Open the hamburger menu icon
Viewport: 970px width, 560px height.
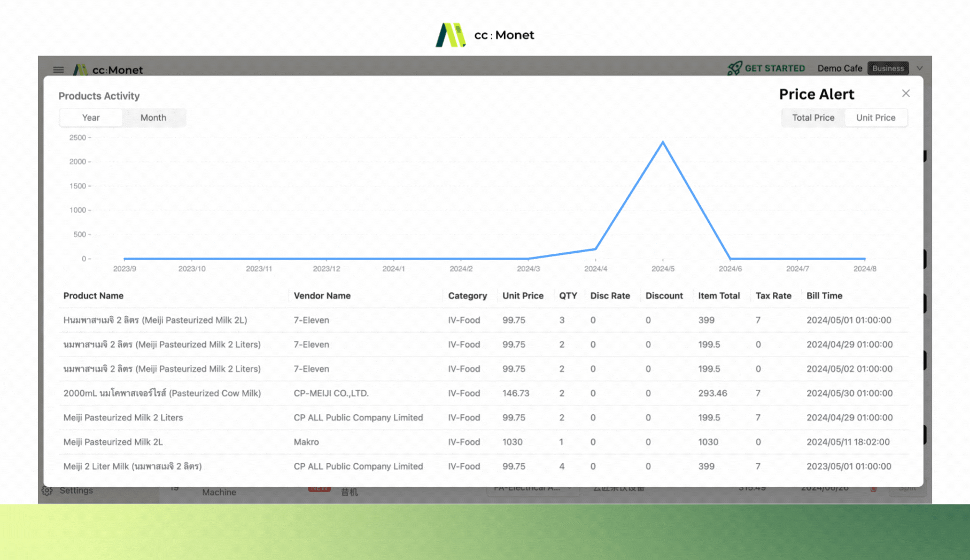(58, 69)
